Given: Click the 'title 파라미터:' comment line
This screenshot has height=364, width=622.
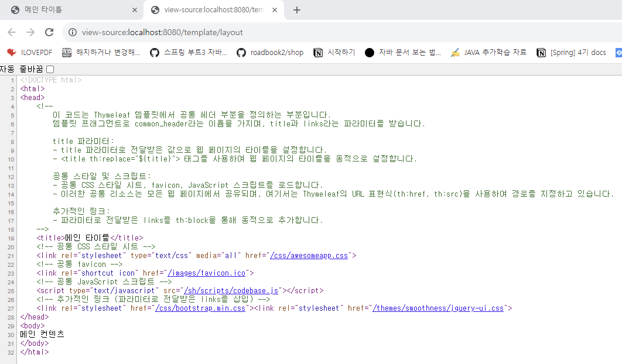Looking at the screenshot, I should (x=83, y=141).
